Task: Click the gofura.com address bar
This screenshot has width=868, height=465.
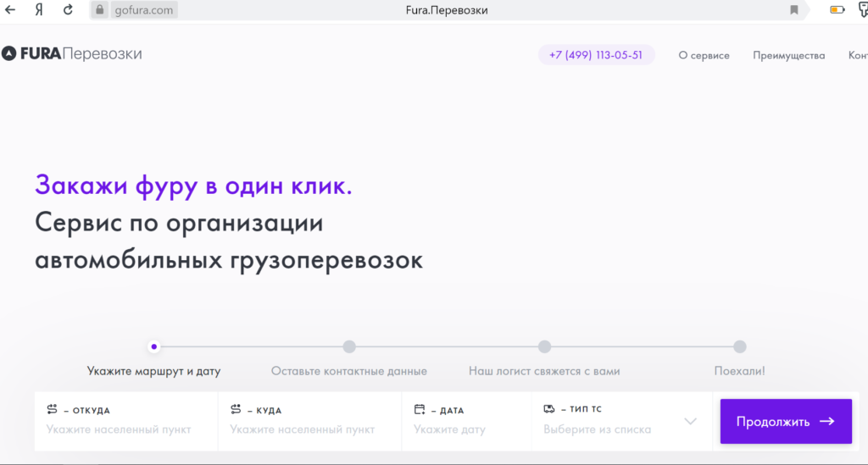Action: pos(143,10)
